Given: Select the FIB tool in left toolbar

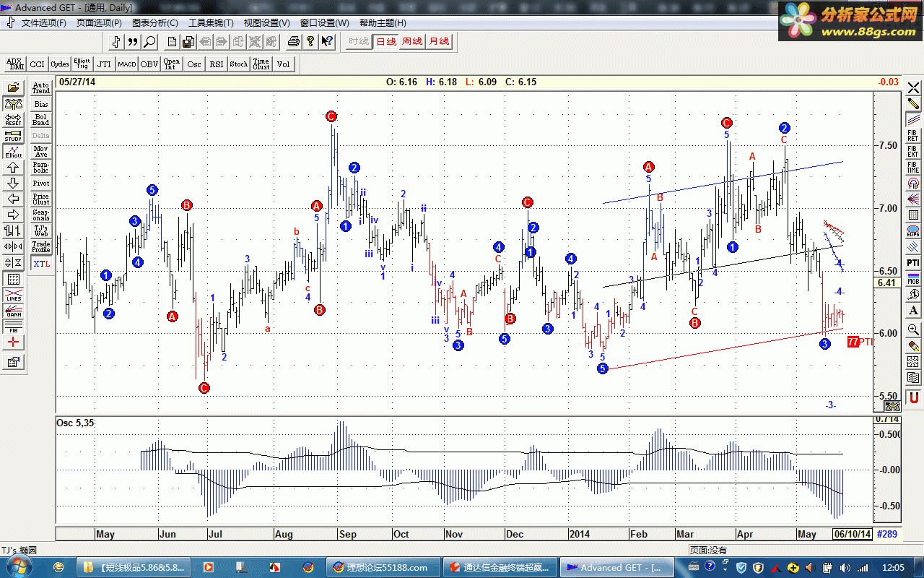Looking at the screenshot, I should (x=13, y=327).
